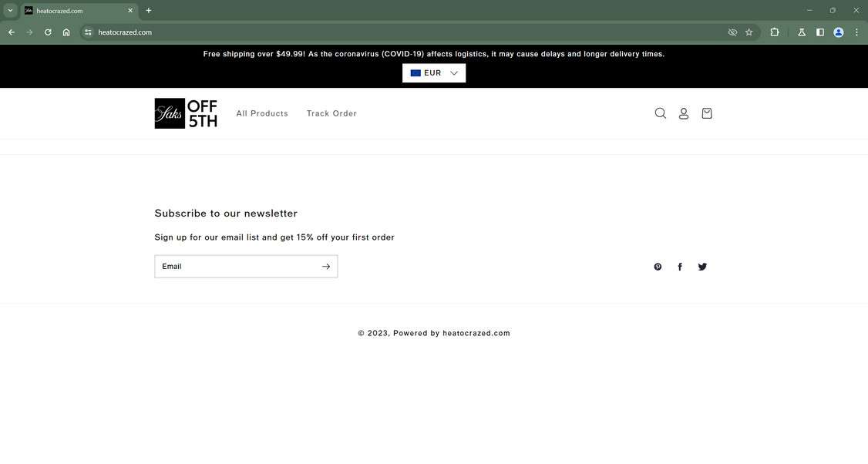
Task: View the shopping cart bag icon
Action: pos(705,113)
